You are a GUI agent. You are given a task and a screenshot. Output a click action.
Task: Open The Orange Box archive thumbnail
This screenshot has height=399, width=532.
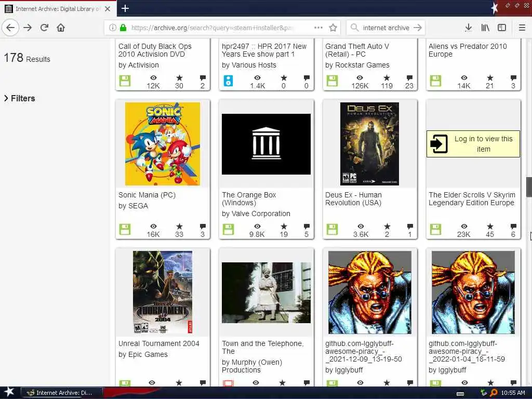266,144
